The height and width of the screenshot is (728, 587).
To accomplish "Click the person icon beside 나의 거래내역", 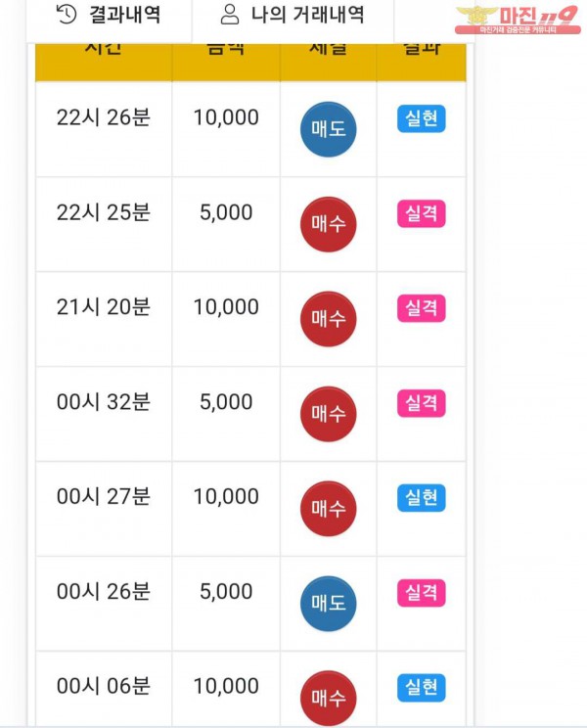I will (x=230, y=15).
